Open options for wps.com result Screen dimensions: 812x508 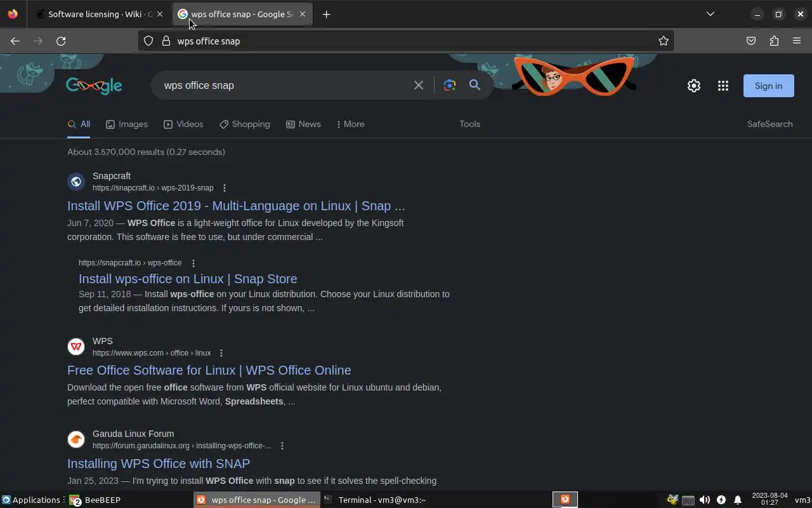pos(221,353)
